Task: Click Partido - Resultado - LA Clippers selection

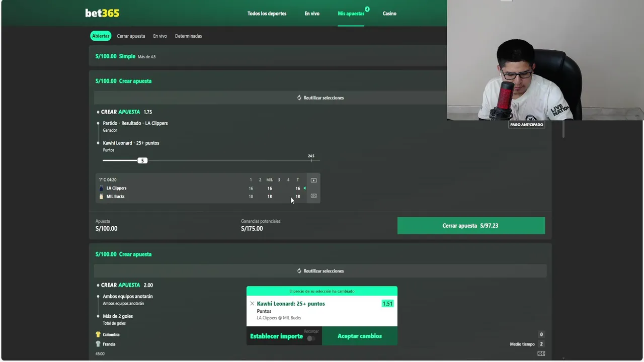Action: pyautogui.click(x=135, y=123)
